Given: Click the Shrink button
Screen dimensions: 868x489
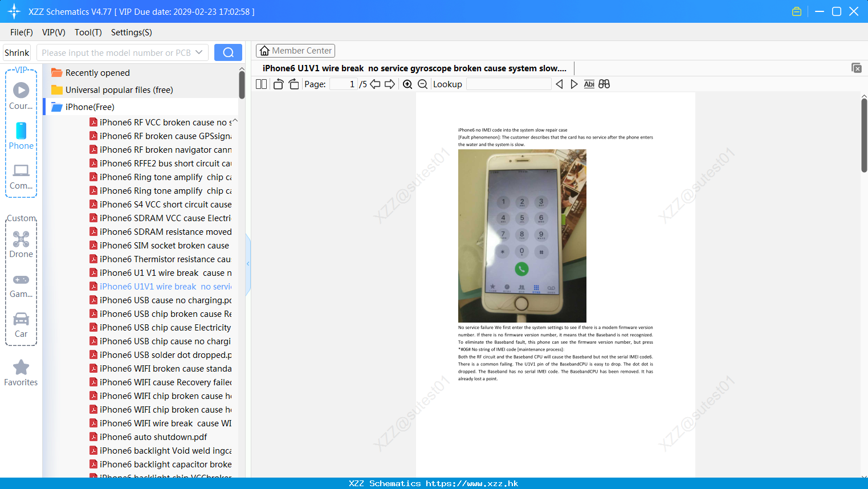Looking at the screenshot, I should point(17,52).
